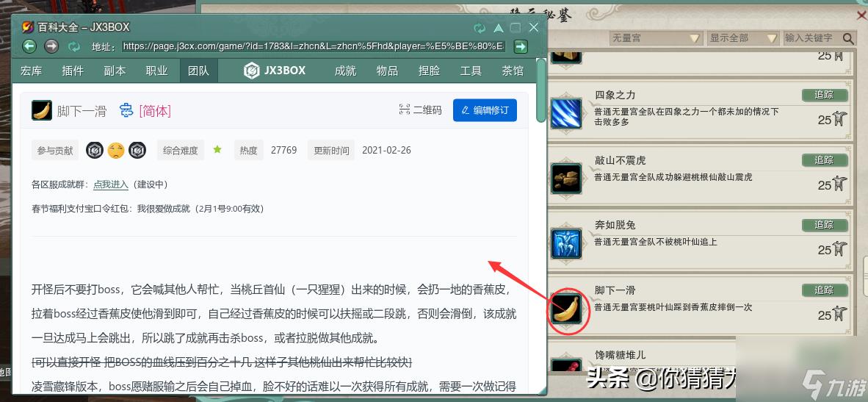Viewport: 868px width, 402px height.
Task: Click the 四象之力 achievement title
Action: (x=615, y=96)
